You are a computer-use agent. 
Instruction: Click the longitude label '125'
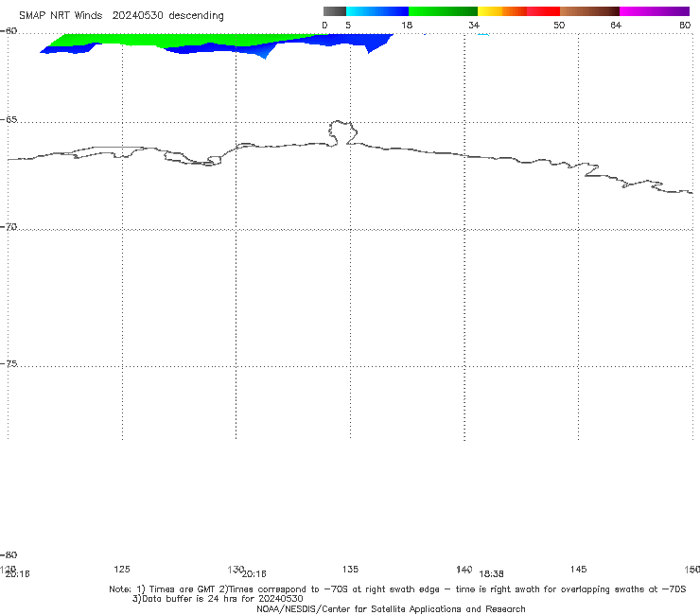(122, 569)
